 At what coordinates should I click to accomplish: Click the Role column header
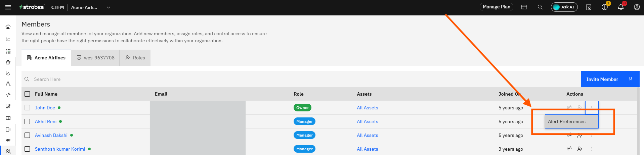point(298,94)
